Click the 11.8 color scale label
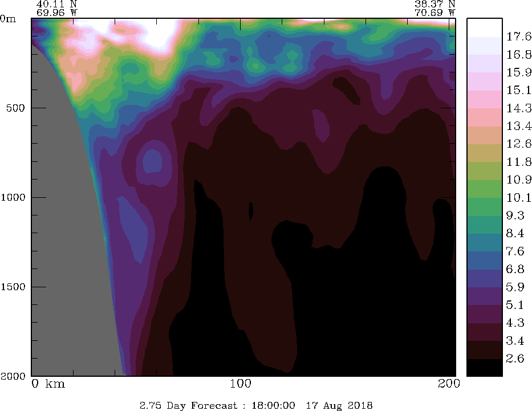The width and height of the screenshot is (532, 411). click(518, 162)
